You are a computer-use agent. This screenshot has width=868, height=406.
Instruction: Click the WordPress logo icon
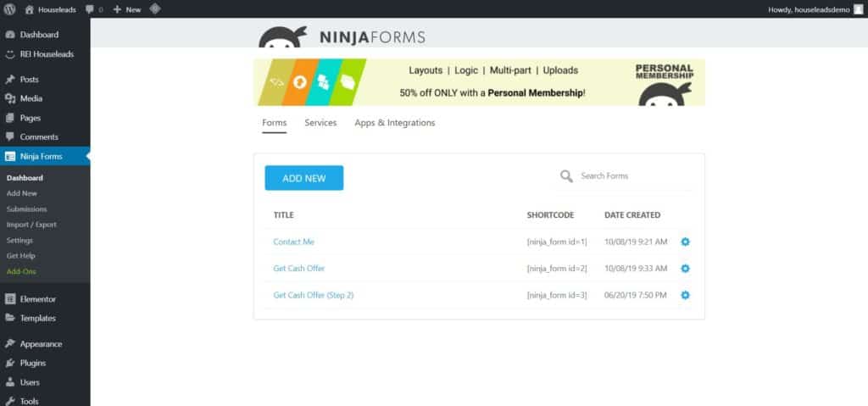tap(10, 8)
